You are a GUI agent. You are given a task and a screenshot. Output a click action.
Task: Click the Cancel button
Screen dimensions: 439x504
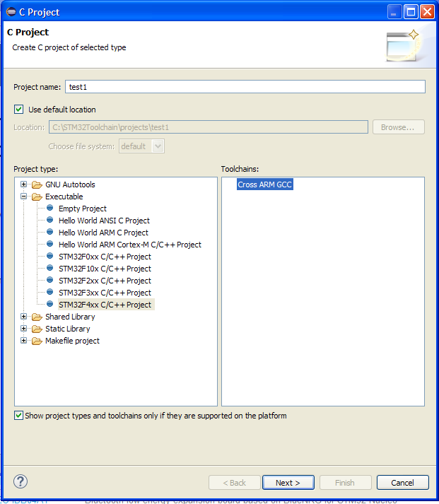[x=403, y=483]
